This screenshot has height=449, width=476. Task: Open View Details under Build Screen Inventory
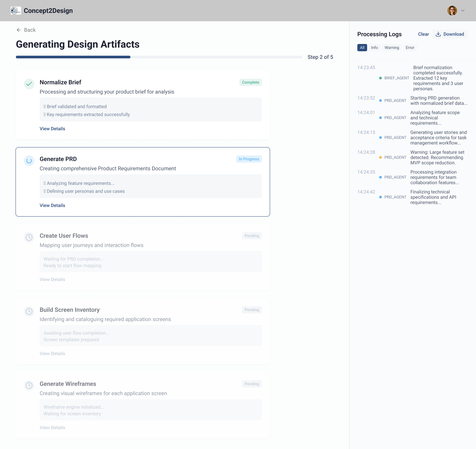point(52,353)
